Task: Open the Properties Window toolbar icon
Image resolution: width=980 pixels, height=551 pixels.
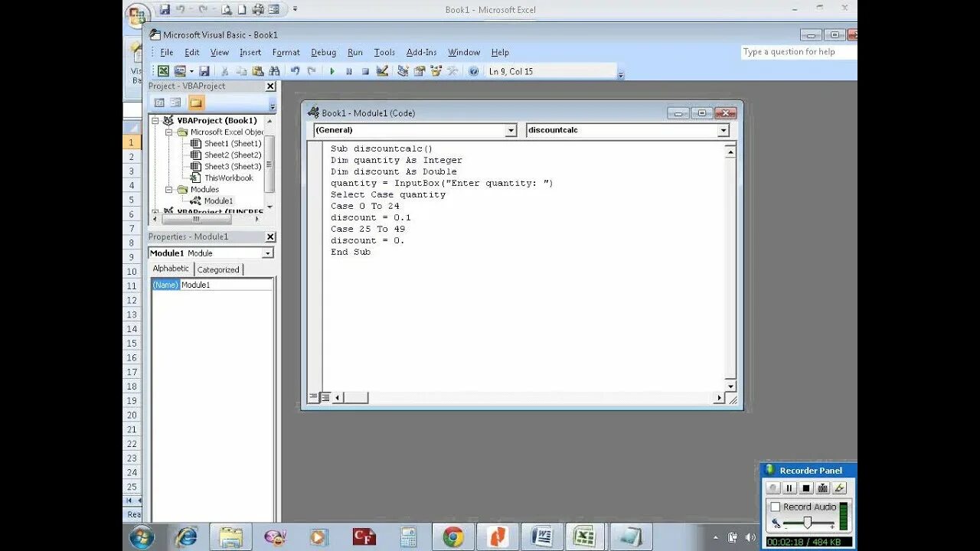Action: tap(420, 71)
